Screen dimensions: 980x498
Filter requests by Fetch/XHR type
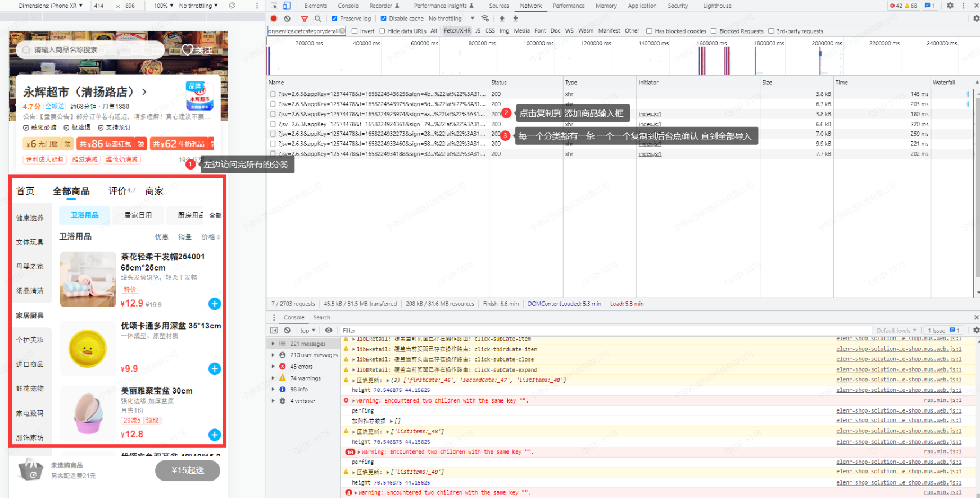point(457,31)
